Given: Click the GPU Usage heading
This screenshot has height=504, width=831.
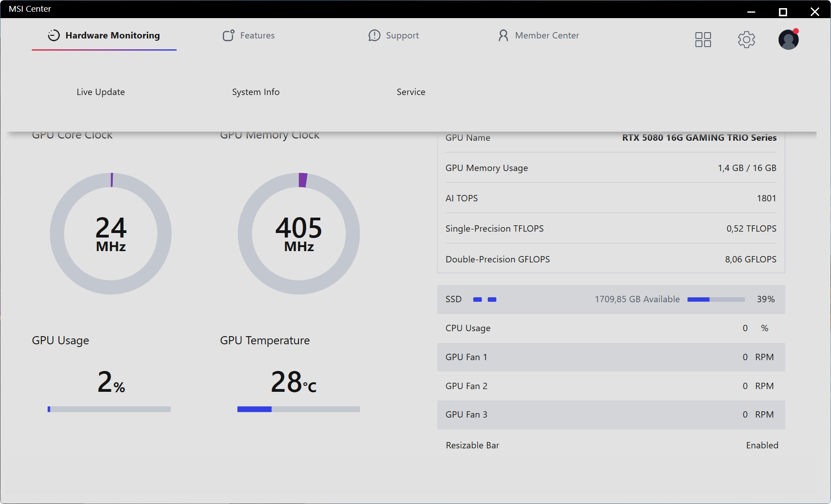Looking at the screenshot, I should point(60,340).
